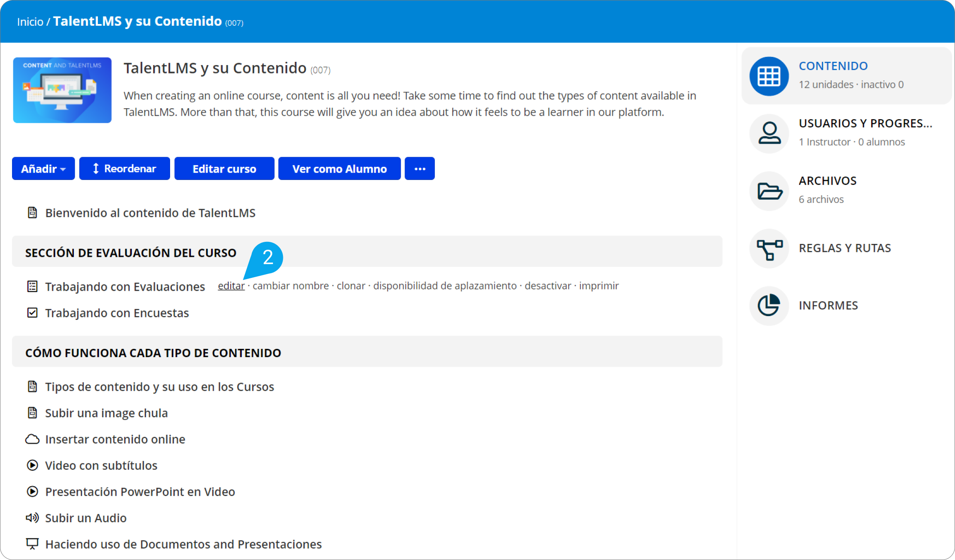
Task: Click document icon beside Bienvenido al contenido
Action: click(x=32, y=213)
